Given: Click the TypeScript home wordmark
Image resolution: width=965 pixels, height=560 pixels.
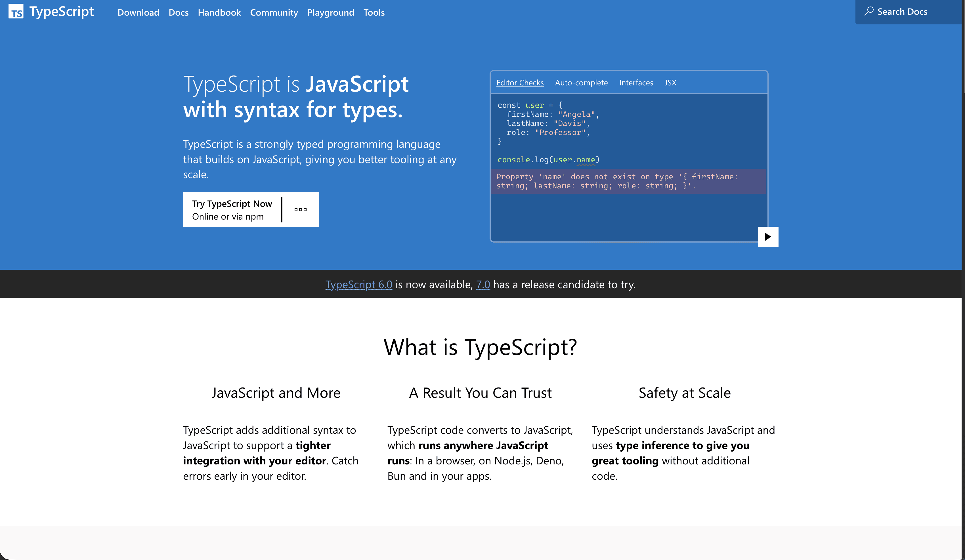Looking at the screenshot, I should tap(62, 11).
